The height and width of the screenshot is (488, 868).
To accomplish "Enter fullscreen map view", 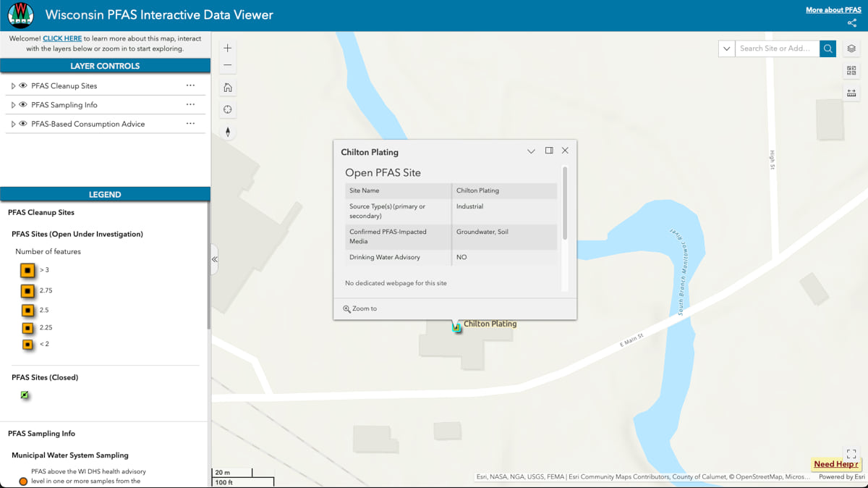I will coord(851,453).
